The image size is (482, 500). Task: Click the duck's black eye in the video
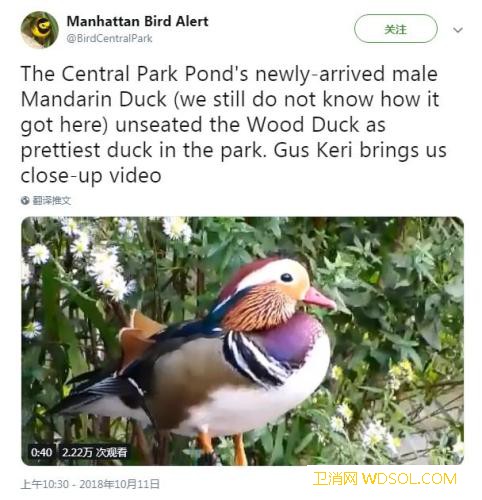tap(286, 277)
